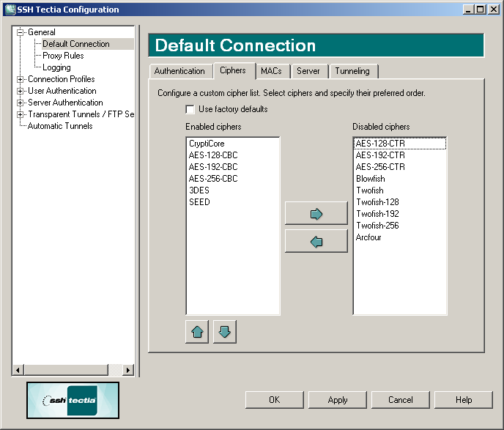The height and width of the screenshot is (430, 504).
Task: Collapse the General tree node
Action: [21, 32]
